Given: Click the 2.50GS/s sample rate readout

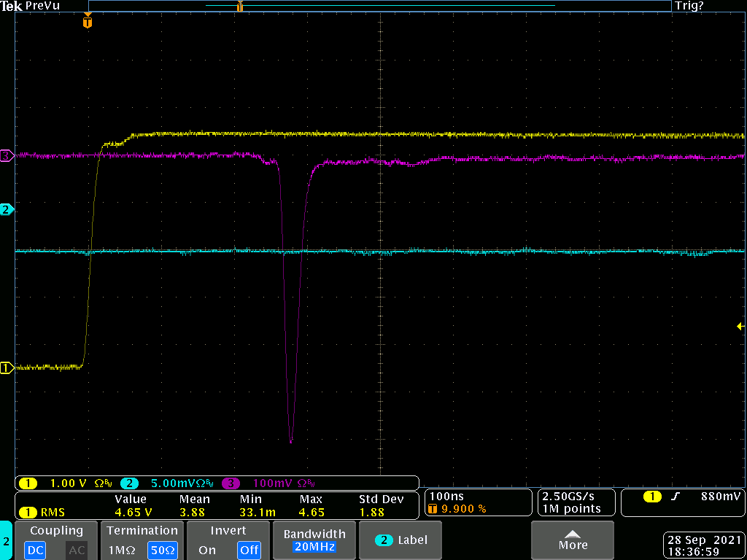Looking at the screenshot, I should click(569, 496).
